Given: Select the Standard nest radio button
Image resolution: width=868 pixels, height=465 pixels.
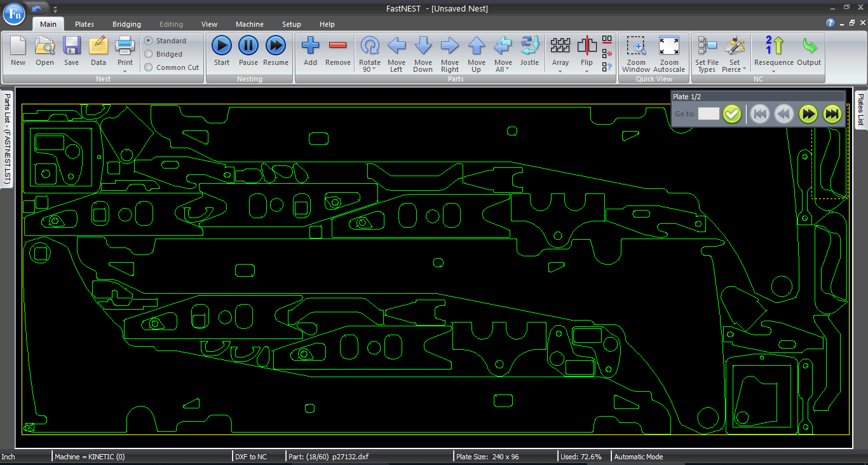Looking at the screenshot, I should pos(149,41).
